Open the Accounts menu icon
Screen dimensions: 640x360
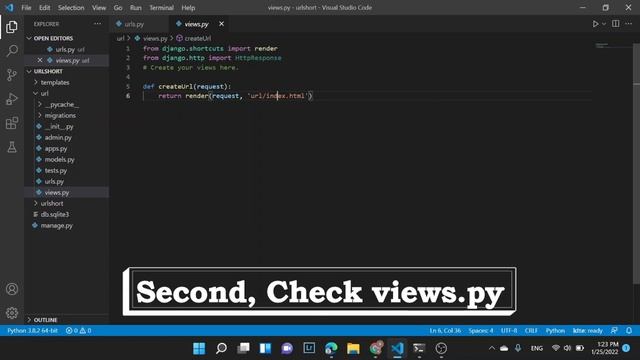[12, 289]
